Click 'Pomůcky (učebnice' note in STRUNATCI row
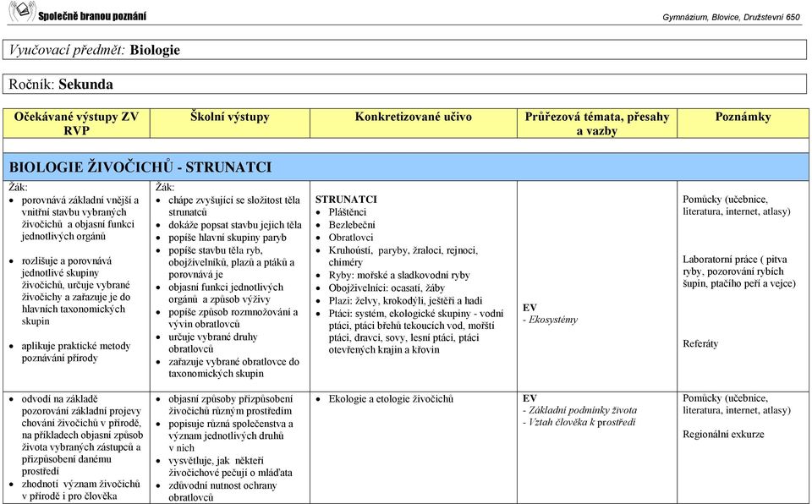 point(737,205)
